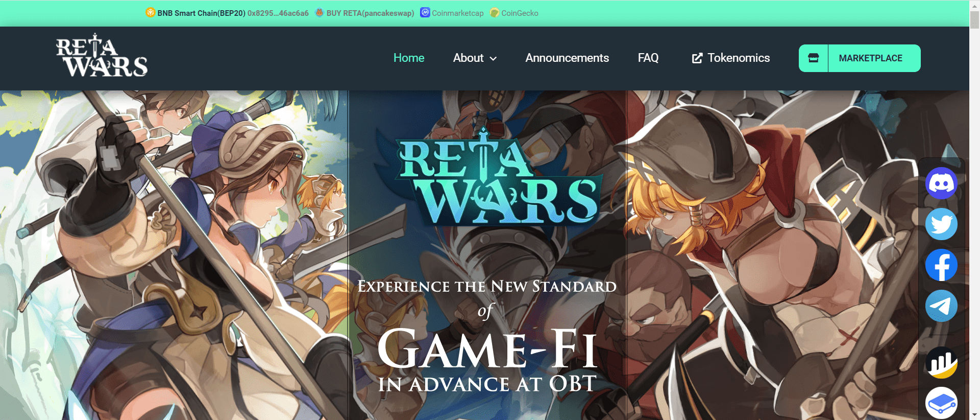Click the GAME-FI hero heading
This screenshot has width=980, height=420.
click(x=487, y=348)
